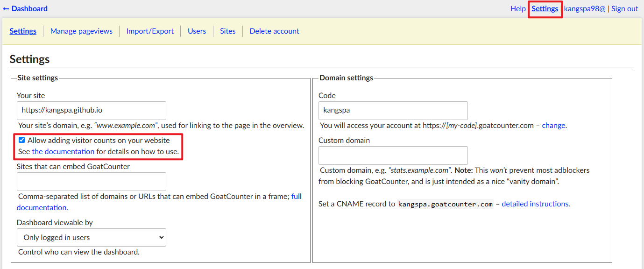Select the Settings tab in the yellow bar
This screenshot has height=269, width=644.
tap(23, 31)
